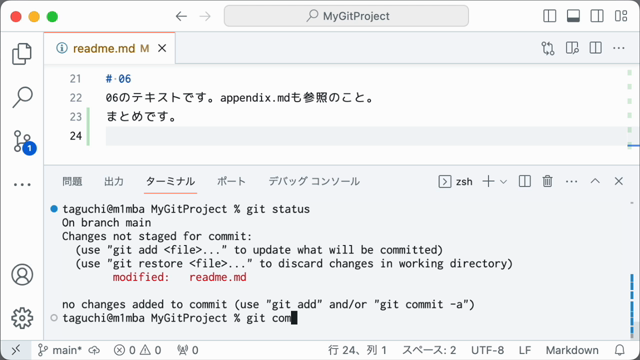Screen dimensions: 640x360
Task: Open the Manage gear settings
Action: (22, 318)
